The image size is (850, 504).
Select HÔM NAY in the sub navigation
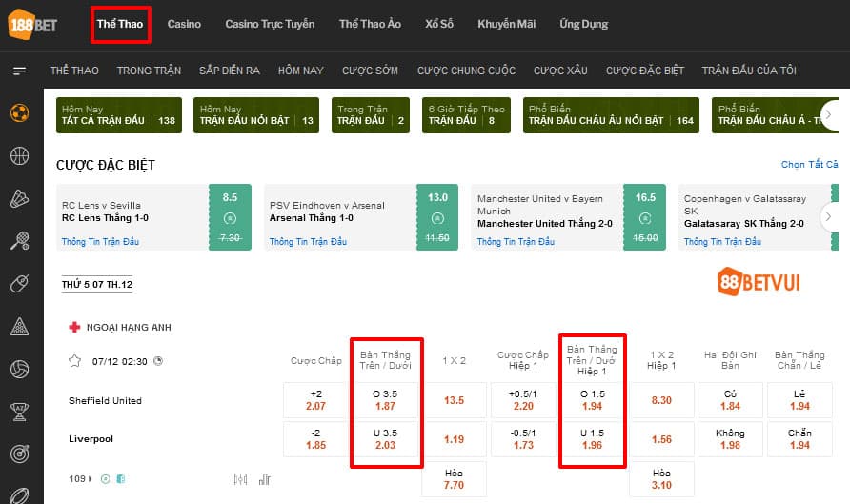coord(301,71)
